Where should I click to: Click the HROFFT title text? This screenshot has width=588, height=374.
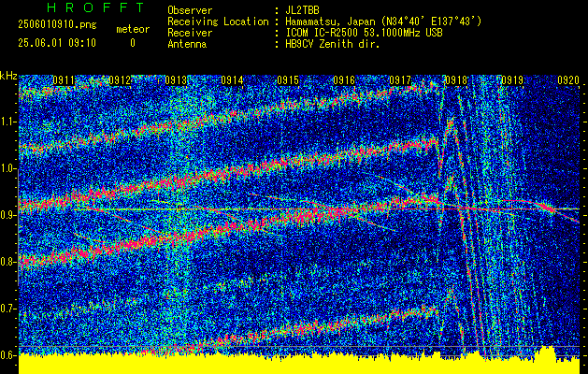(95, 7)
